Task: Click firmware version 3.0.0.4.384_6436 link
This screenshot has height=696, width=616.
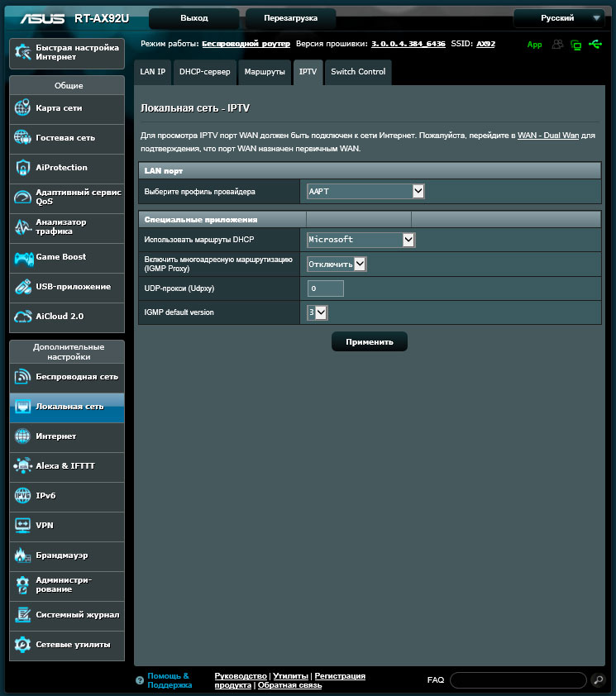Action: click(x=408, y=44)
